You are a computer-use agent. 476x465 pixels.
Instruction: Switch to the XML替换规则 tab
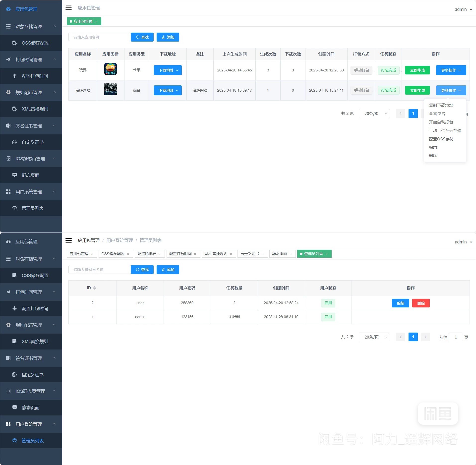tap(216, 254)
